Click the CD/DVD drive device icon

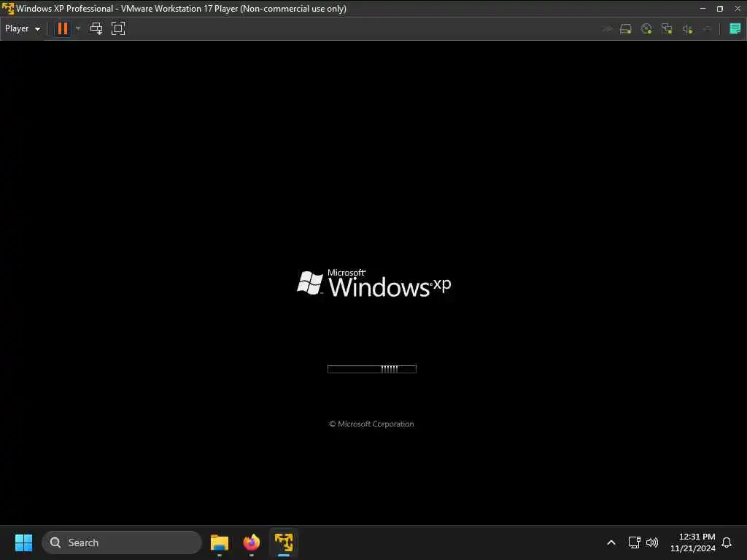[646, 29]
